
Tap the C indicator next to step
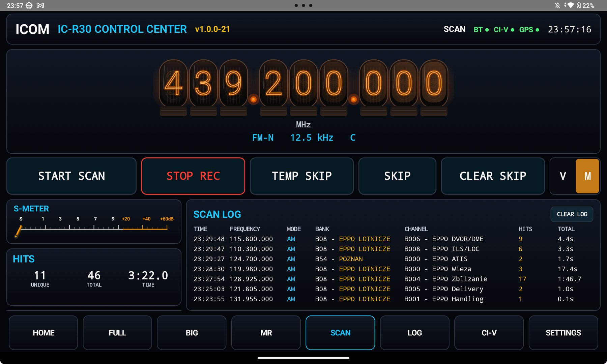click(353, 138)
